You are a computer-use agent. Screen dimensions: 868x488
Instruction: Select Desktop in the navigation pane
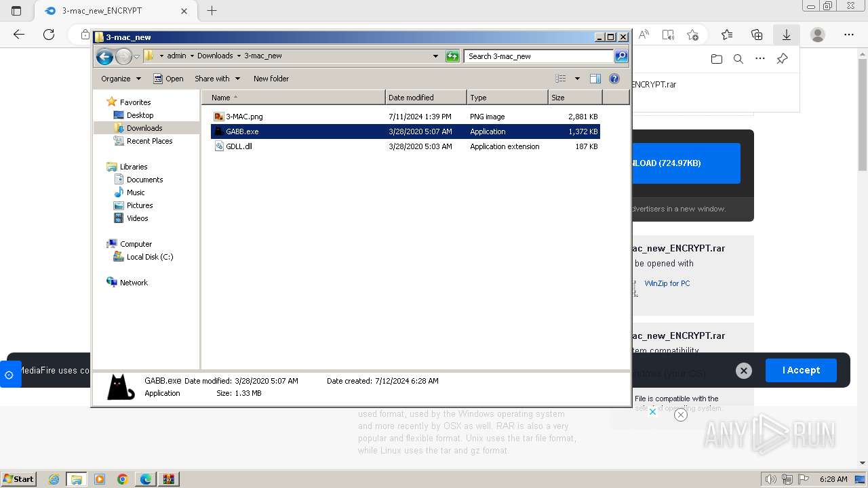140,115
